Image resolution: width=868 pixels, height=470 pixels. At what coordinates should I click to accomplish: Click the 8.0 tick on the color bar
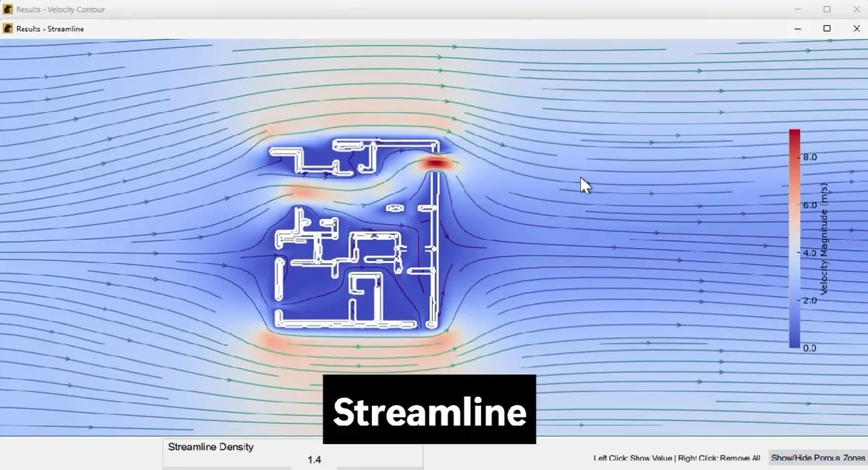810,157
